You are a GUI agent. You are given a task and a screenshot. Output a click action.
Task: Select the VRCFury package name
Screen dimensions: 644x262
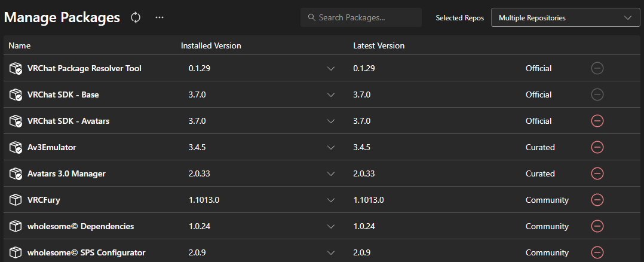pos(44,200)
